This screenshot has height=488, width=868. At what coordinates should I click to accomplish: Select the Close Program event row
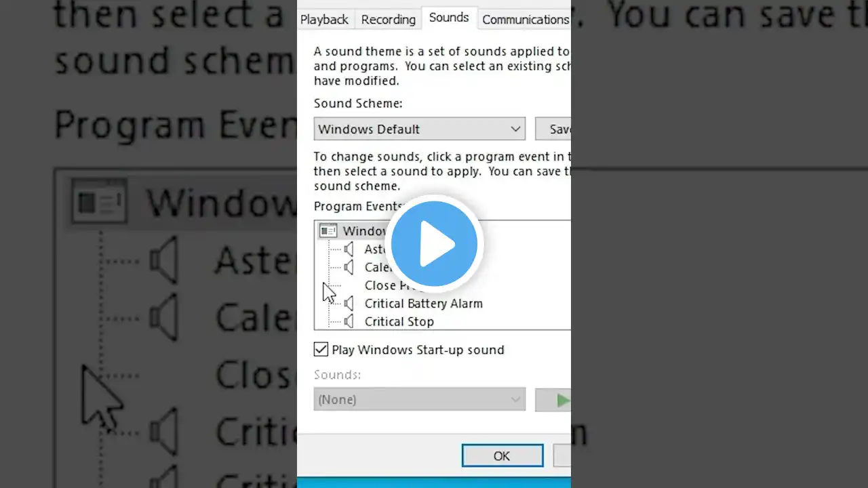pyautogui.click(x=395, y=285)
